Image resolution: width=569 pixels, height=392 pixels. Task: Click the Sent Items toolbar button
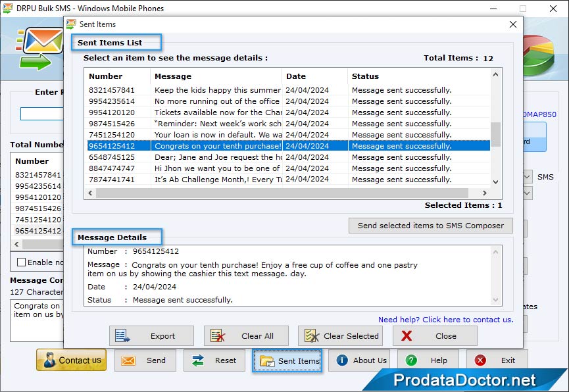coord(287,361)
